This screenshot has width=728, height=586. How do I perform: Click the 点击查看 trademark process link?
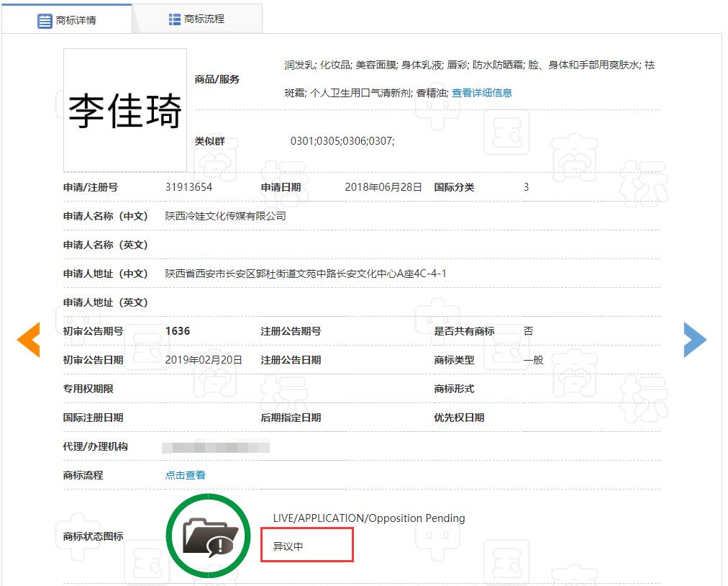coord(186,475)
